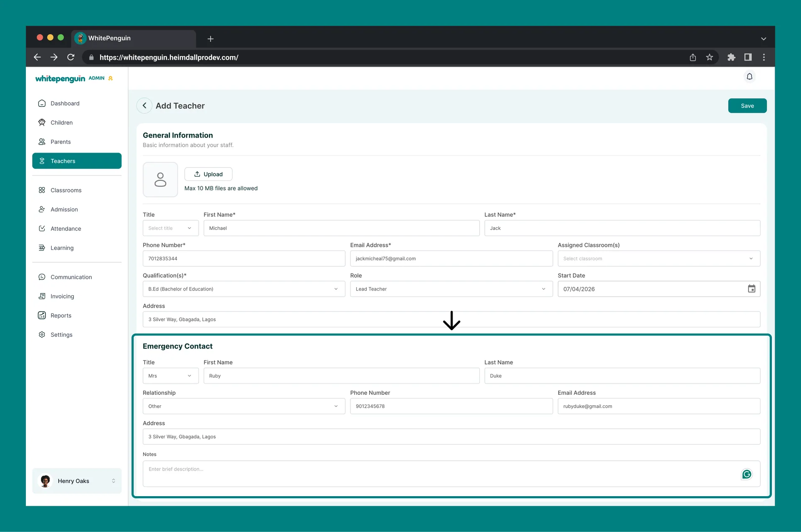801x532 pixels.
Task: Click the emergency contact Address field
Action: click(451, 437)
